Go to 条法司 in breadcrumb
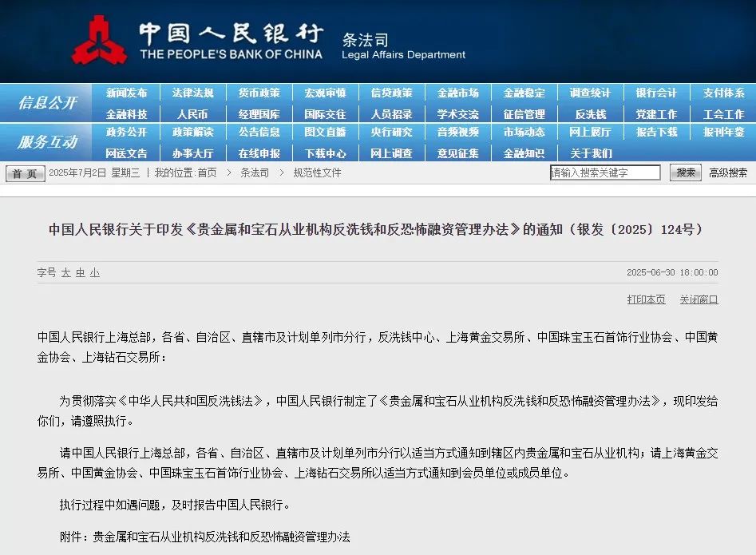The width and height of the screenshot is (756, 555). click(x=255, y=172)
